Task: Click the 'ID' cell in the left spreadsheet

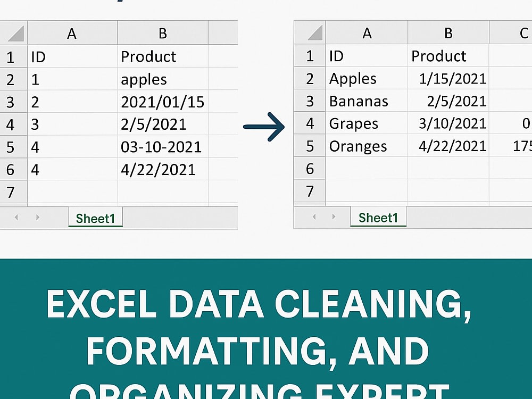Action: tap(72, 56)
